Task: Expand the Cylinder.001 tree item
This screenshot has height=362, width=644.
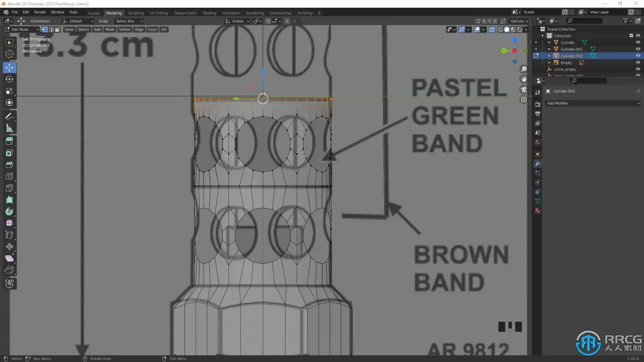Action: point(549,49)
